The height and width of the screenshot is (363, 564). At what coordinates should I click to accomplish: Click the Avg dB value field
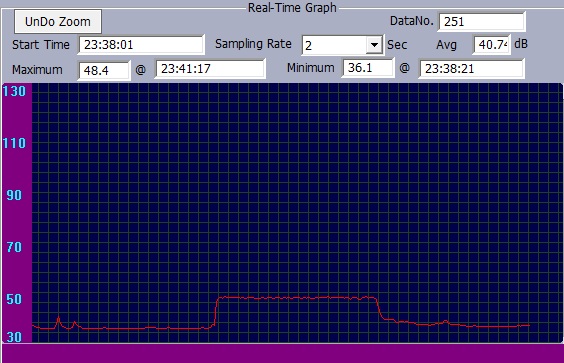pos(492,45)
